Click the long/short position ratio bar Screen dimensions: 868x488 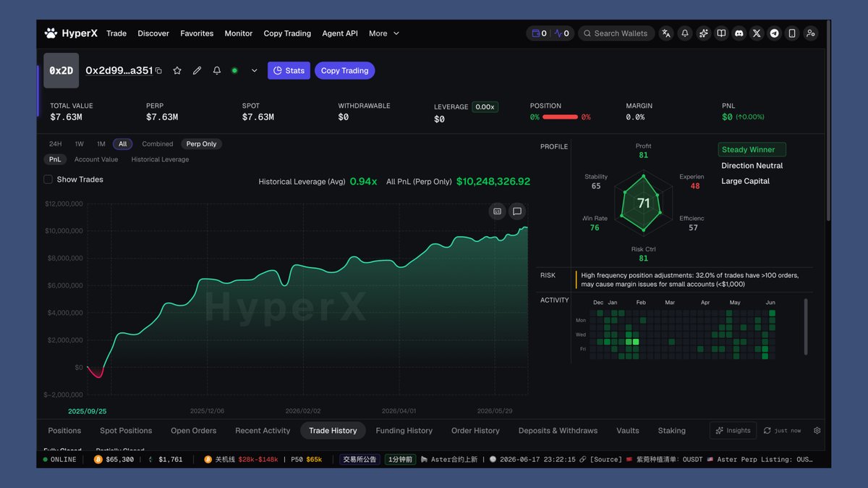click(x=561, y=117)
